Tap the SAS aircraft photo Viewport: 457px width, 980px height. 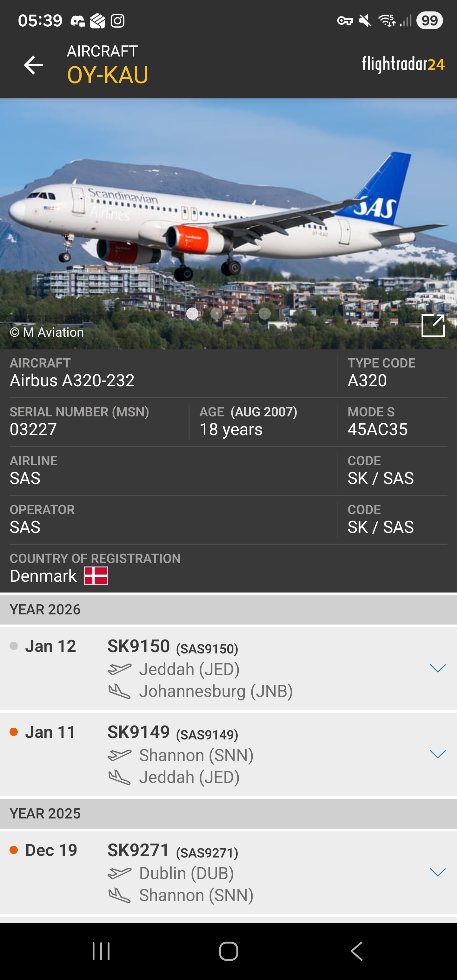228,213
